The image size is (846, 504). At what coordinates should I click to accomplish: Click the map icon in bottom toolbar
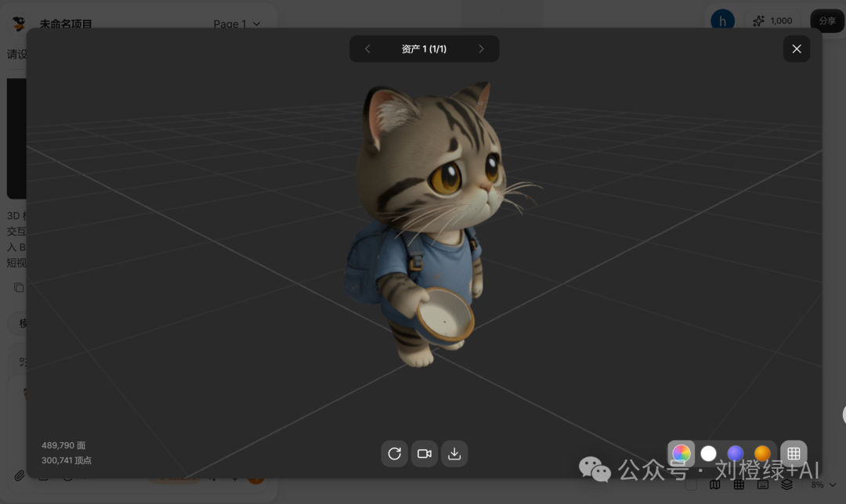[x=715, y=484]
